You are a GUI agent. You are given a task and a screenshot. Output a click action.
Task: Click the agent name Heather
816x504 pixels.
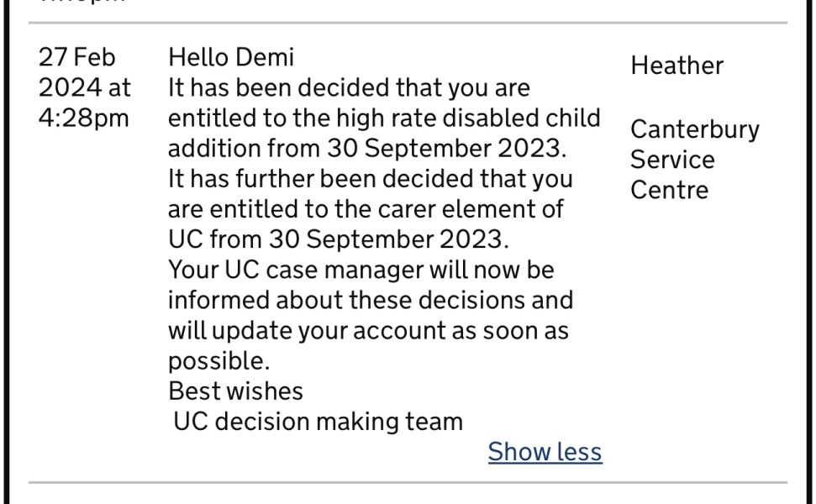pos(676,66)
